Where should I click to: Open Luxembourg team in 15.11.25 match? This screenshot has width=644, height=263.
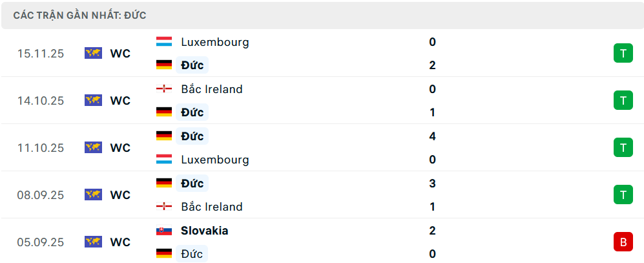tap(214, 42)
